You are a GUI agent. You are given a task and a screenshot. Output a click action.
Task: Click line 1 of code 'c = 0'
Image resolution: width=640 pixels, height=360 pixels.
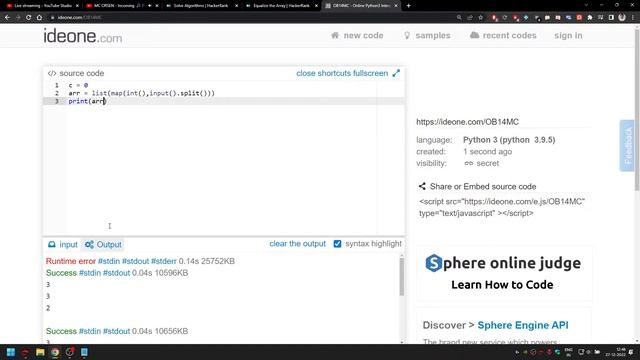click(x=78, y=85)
